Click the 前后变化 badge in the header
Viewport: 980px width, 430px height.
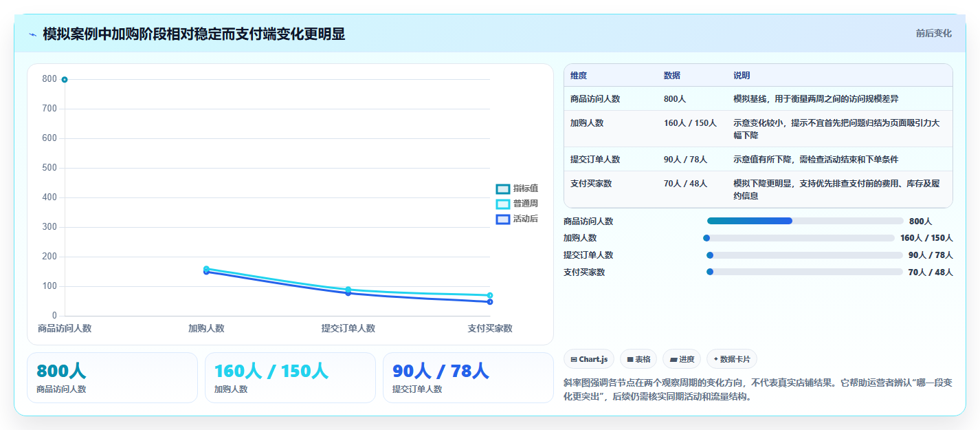click(933, 33)
